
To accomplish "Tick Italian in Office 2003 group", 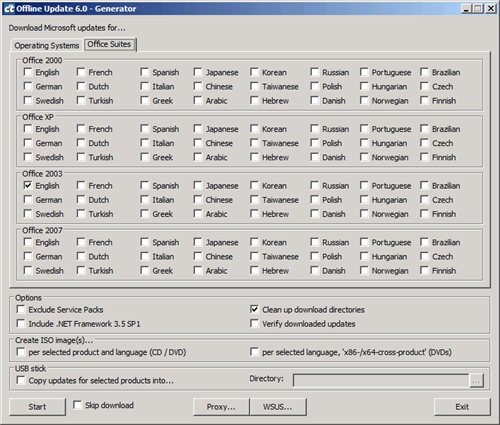I will point(144,200).
